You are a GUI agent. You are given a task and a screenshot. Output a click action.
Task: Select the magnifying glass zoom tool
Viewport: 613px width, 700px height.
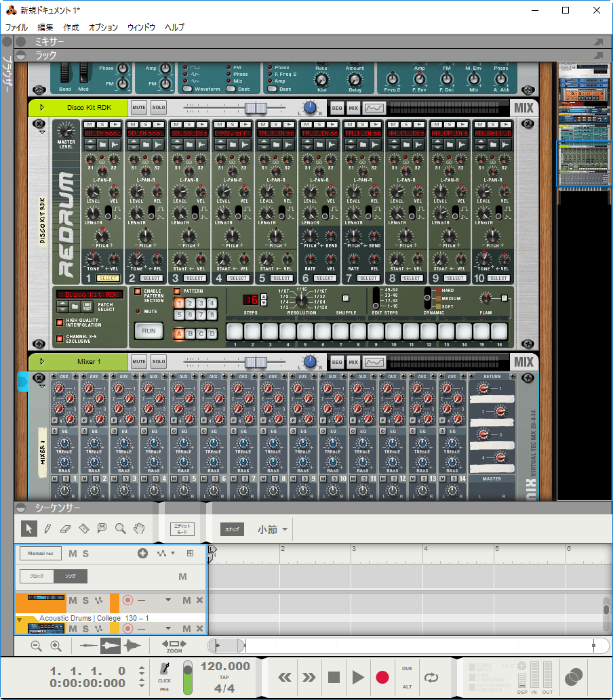[120, 529]
